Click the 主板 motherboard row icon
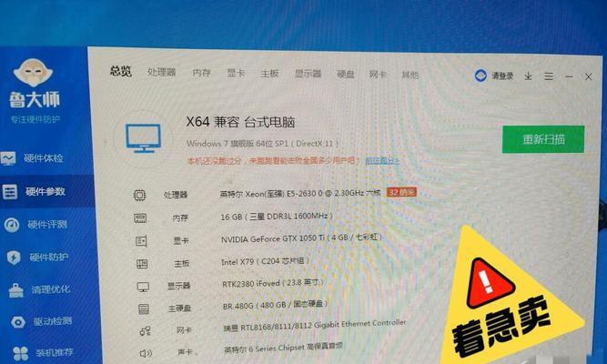Image resolution: width=607 pixels, height=364 pixels. tap(142, 264)
